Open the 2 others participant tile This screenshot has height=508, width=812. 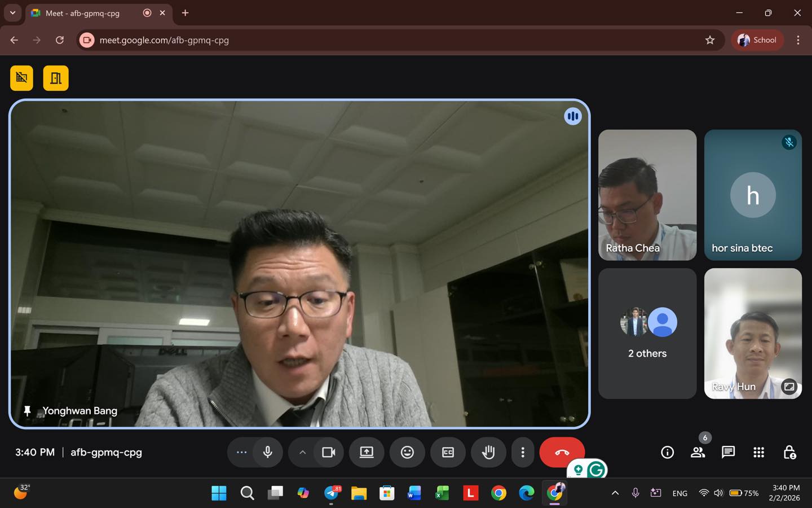(647, 333)
